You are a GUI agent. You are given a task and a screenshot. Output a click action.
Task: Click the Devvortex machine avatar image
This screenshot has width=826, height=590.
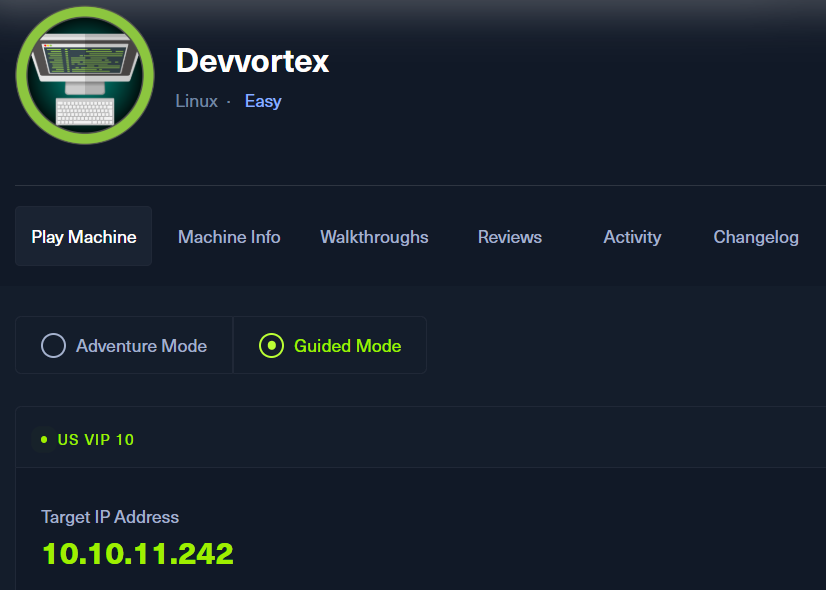(85, 76)
